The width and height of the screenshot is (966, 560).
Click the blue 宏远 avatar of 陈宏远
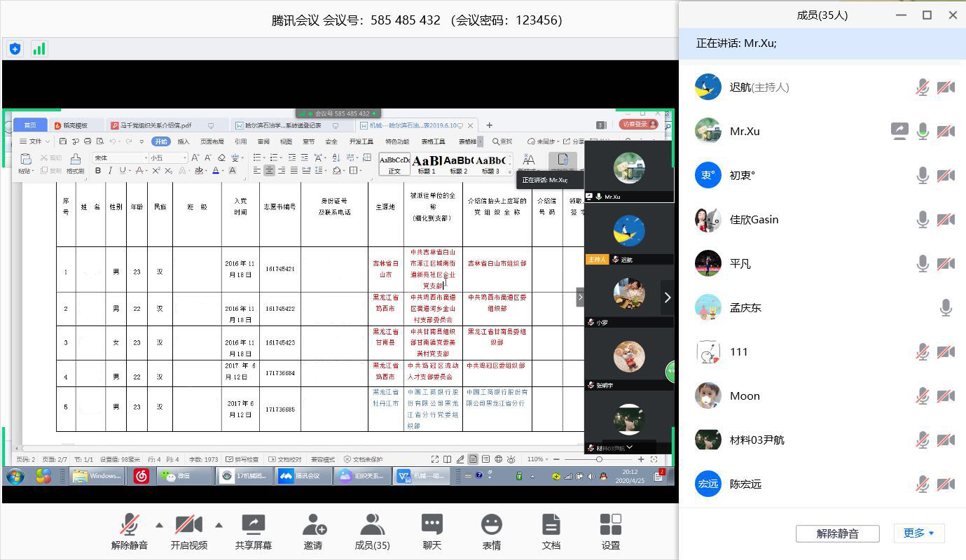click(708, 484)
